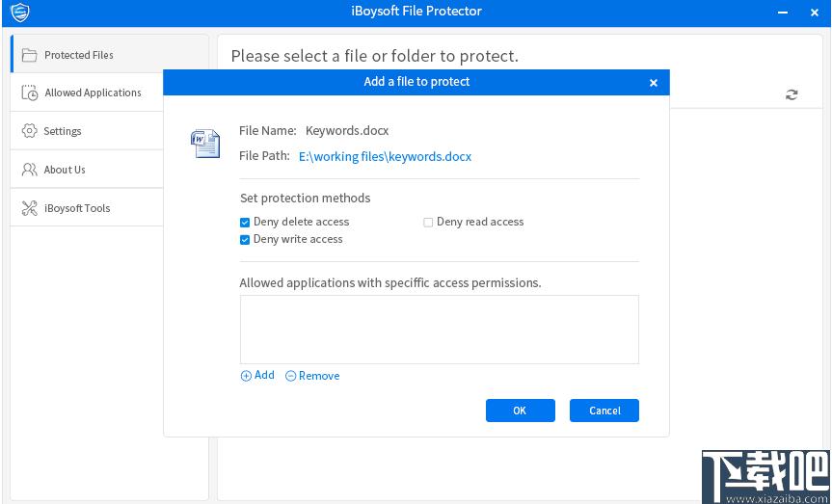Screen dimensions: 832x504
Task: Click the 'Add a file to protect' title bar
Action: point(416,82)
